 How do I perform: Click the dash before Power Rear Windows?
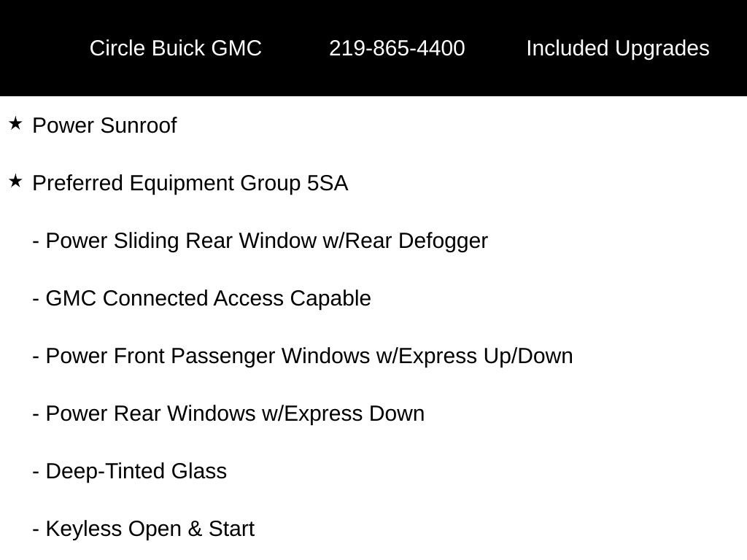point(36,414)
